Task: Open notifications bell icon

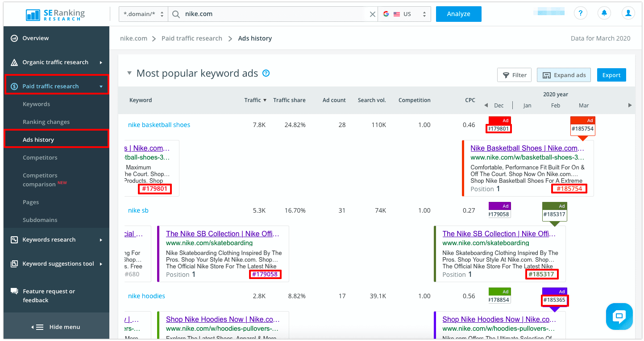Action: coord(604,13)
